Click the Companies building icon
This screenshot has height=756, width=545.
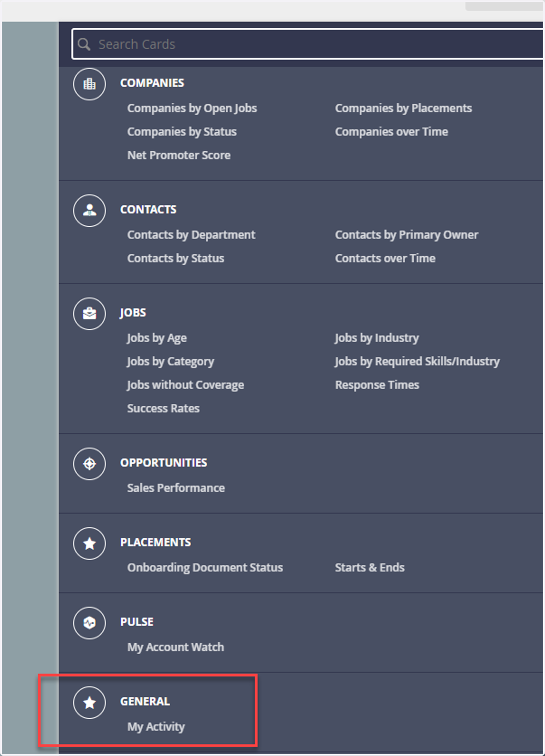tap(89, 84)
